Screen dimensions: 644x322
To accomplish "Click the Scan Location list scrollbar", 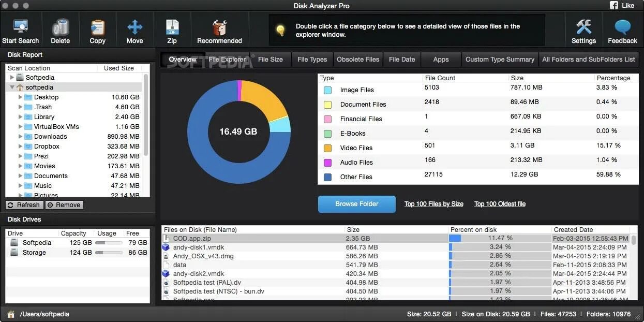I will click(x=146, y=115).
